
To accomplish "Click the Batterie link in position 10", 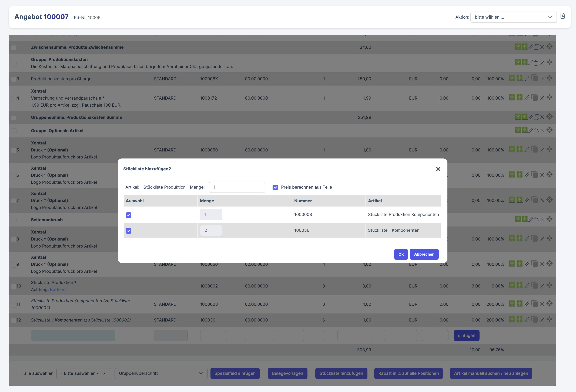I will click(x=58, y=289).
